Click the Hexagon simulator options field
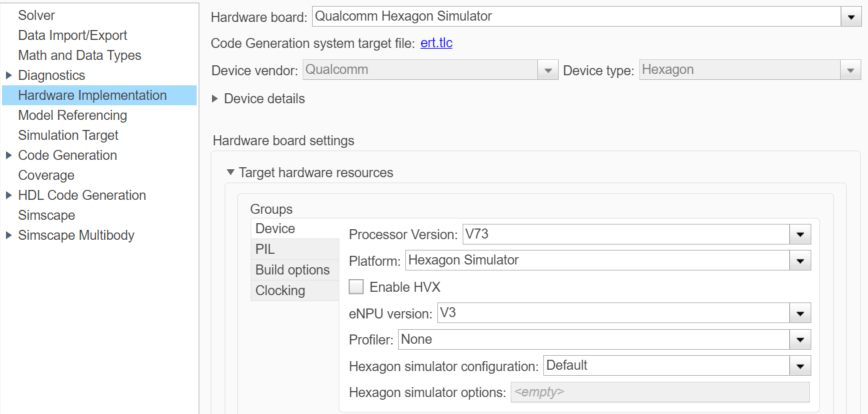Viewport: 868px width, 414px height. pos(659,392)
